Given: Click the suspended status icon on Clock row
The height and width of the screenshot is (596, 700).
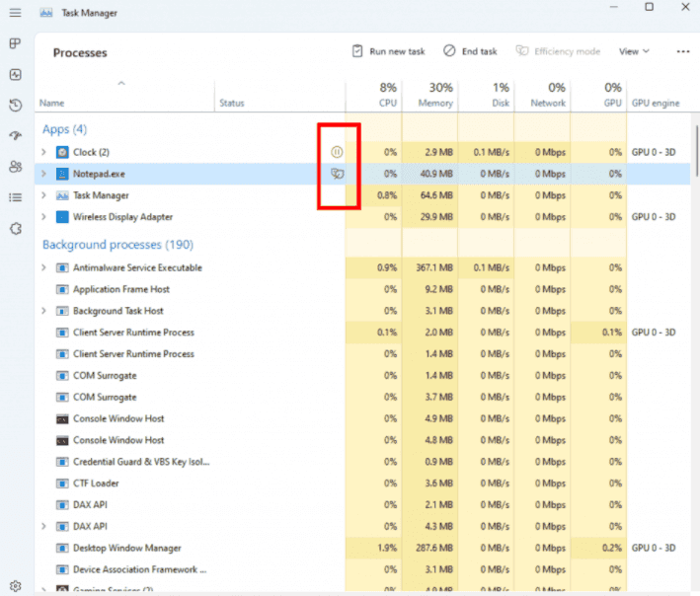Looking at the screenshot, I should (337, 152).
